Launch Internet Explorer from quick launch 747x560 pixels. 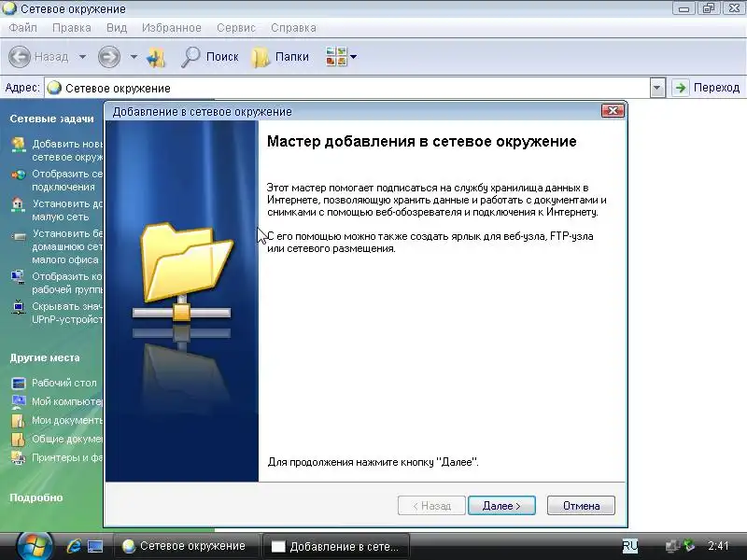(x=74, y=546)
